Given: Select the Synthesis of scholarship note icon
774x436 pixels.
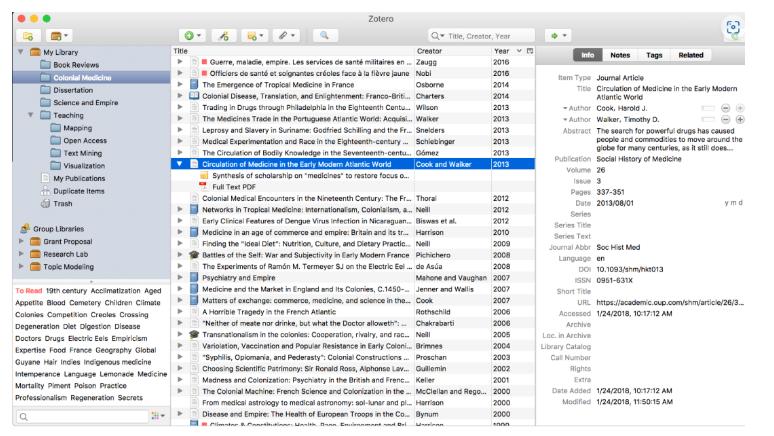Looking at the screenshot, I should (x=203, y=176).
